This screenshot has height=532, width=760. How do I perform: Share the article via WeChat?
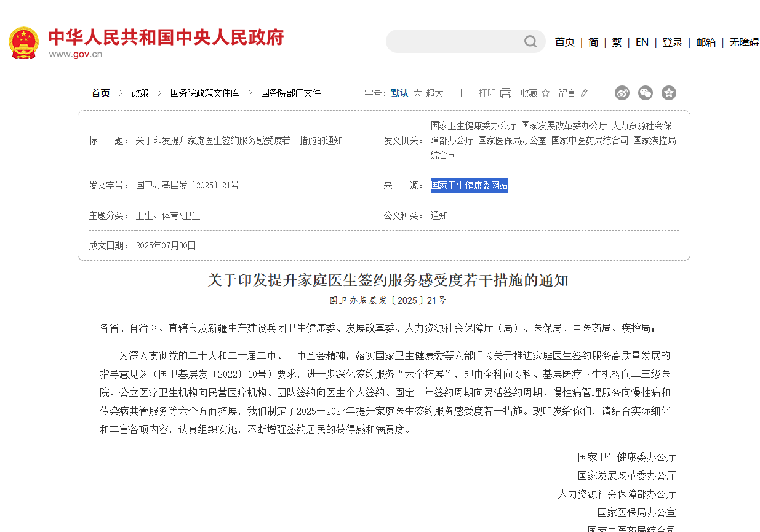[x=645, y=93]
